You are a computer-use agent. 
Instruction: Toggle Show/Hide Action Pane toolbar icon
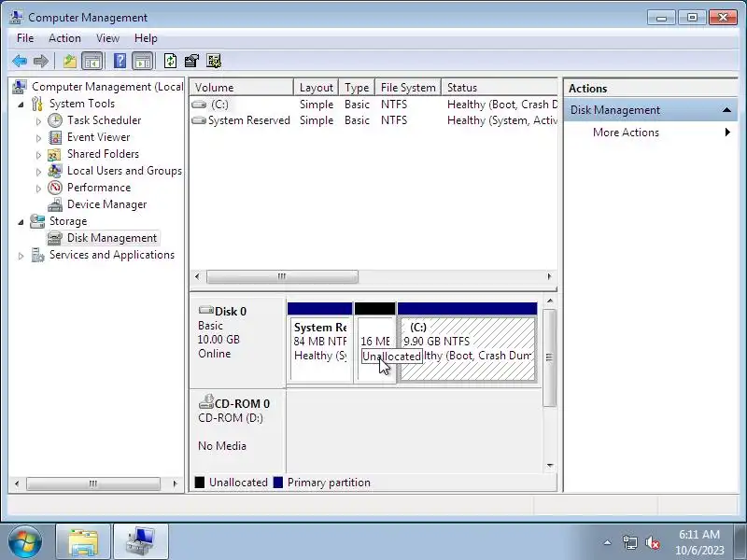click(x=143, y=61)
